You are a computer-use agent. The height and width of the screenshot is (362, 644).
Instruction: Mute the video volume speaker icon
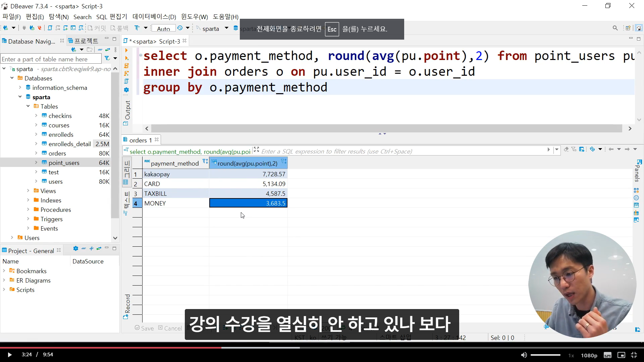524,355
